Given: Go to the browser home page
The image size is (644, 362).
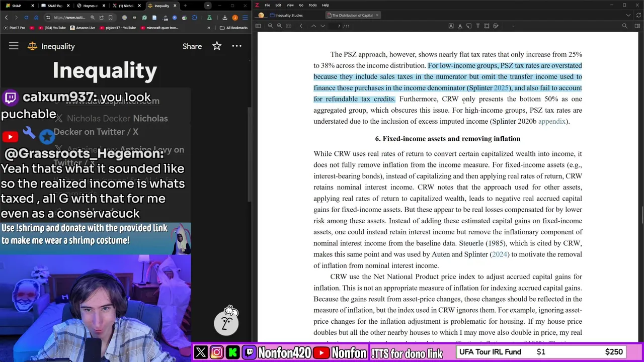Looking at the screenshot, I should tap(36, 18).
